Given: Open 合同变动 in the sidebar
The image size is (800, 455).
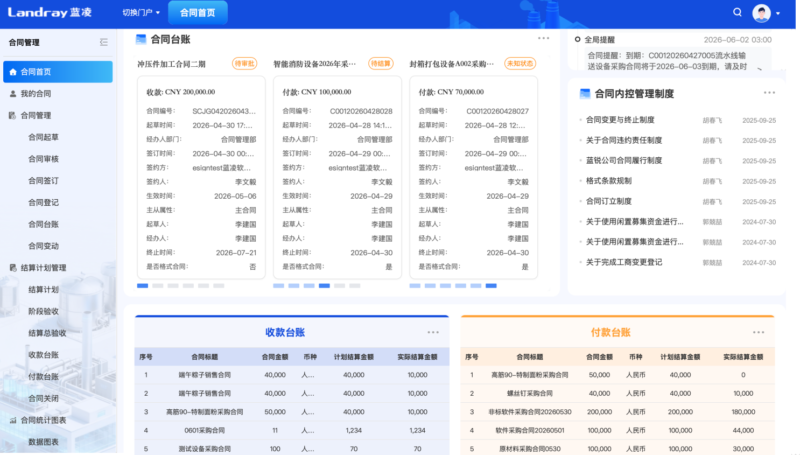Looking at the screenshot, I should [x=43, y=246].
